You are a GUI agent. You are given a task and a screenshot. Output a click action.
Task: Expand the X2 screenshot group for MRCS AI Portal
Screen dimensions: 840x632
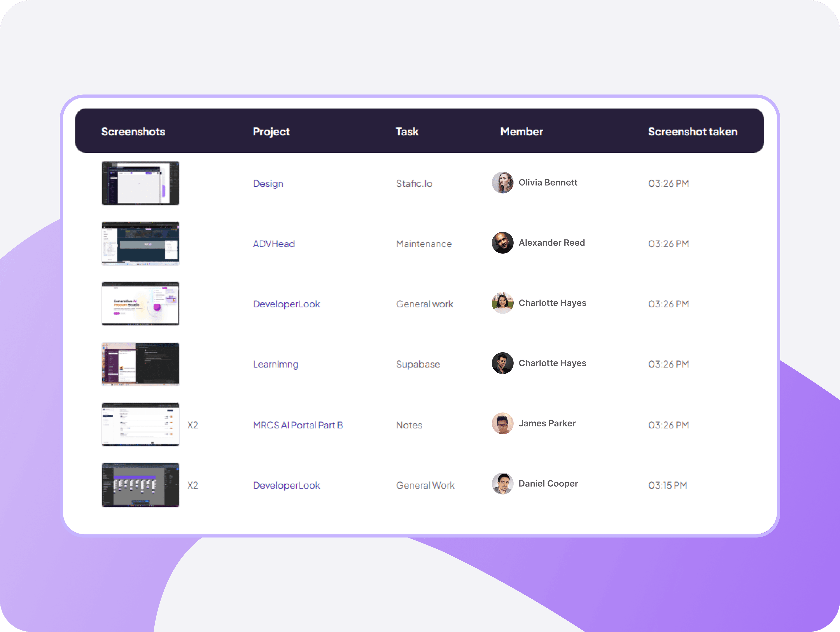[x=192, y=425]
